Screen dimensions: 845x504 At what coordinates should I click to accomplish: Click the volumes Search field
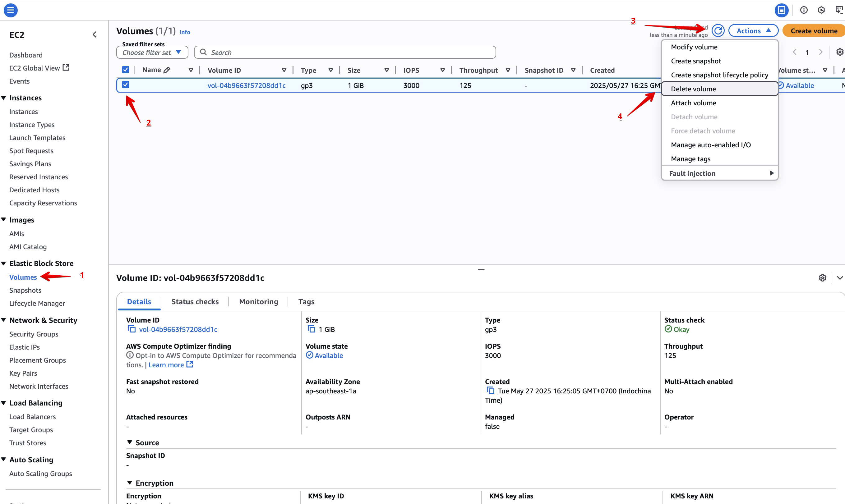(x=345, y=52)
